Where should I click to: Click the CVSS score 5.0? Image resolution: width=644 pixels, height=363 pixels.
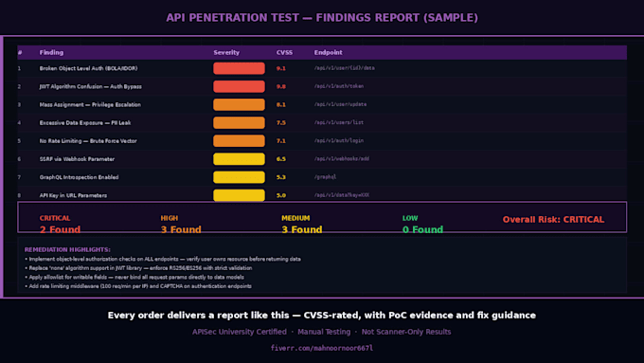281,195
